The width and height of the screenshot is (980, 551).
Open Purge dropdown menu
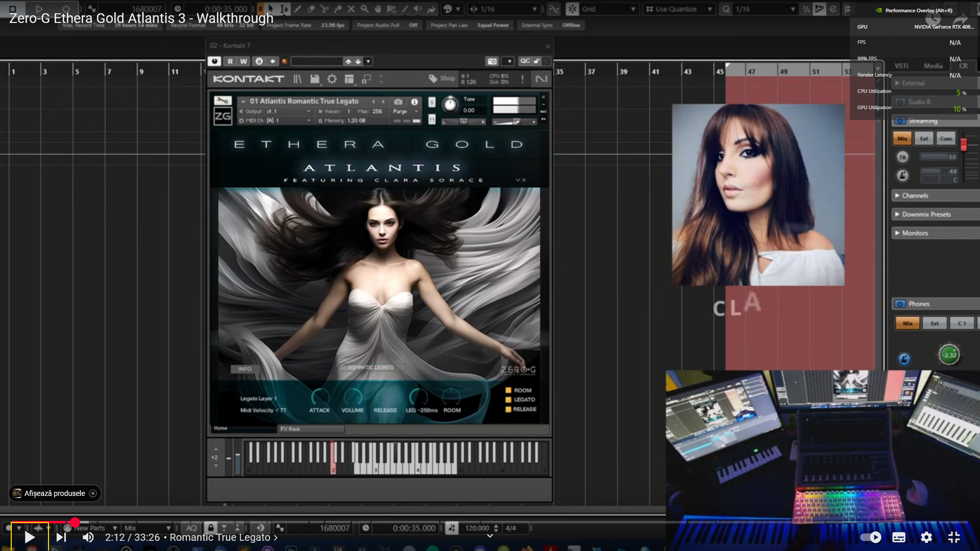(405, 111)
